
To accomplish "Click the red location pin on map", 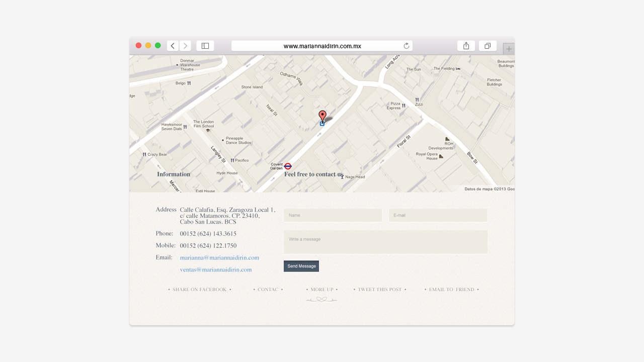I will pyautogui.click(x=323, y=116).
